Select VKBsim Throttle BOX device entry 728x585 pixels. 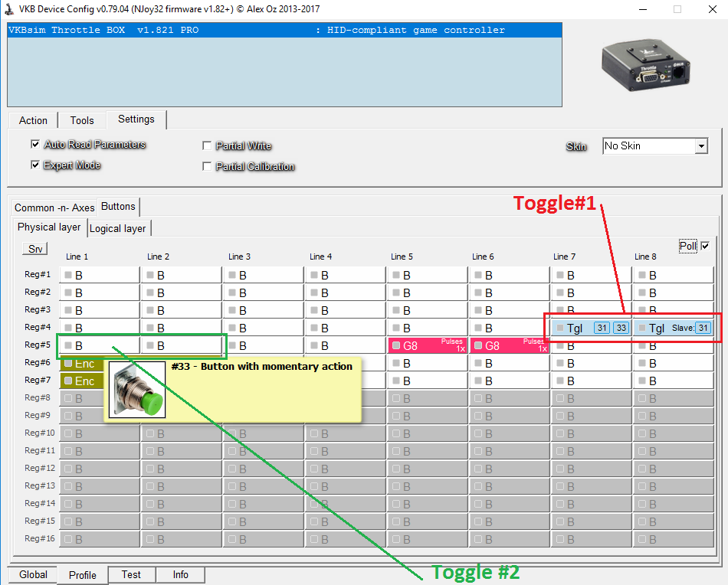coord(284,30)
